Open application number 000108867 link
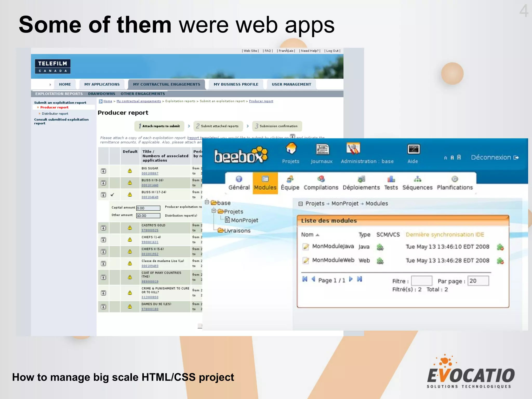Screen dimensions: 532x399 coord(150,174)
